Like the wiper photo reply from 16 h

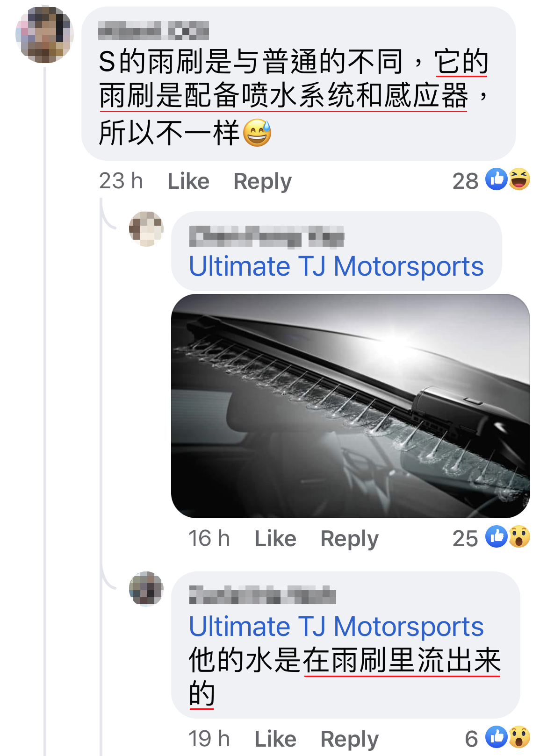(x=275, y=538)
